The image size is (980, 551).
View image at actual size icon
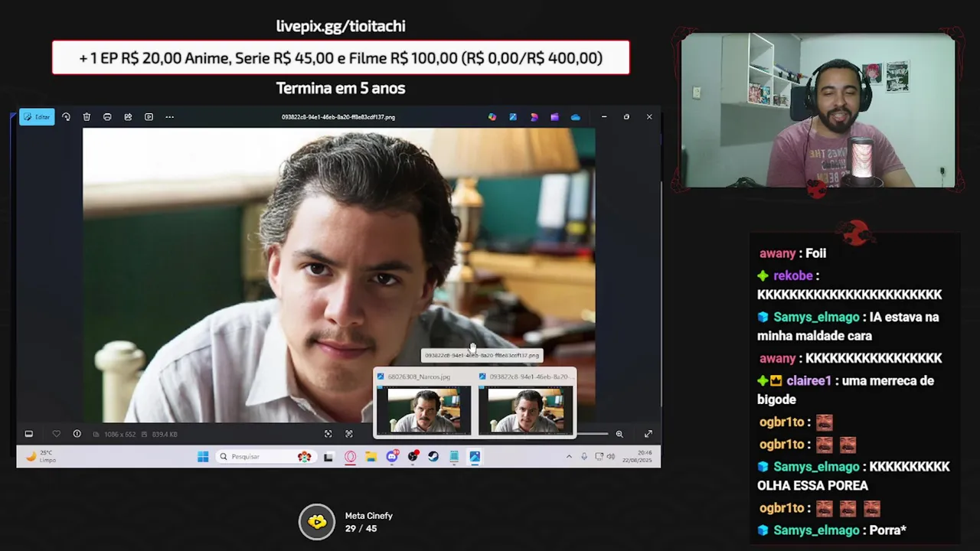coord(348,434)
